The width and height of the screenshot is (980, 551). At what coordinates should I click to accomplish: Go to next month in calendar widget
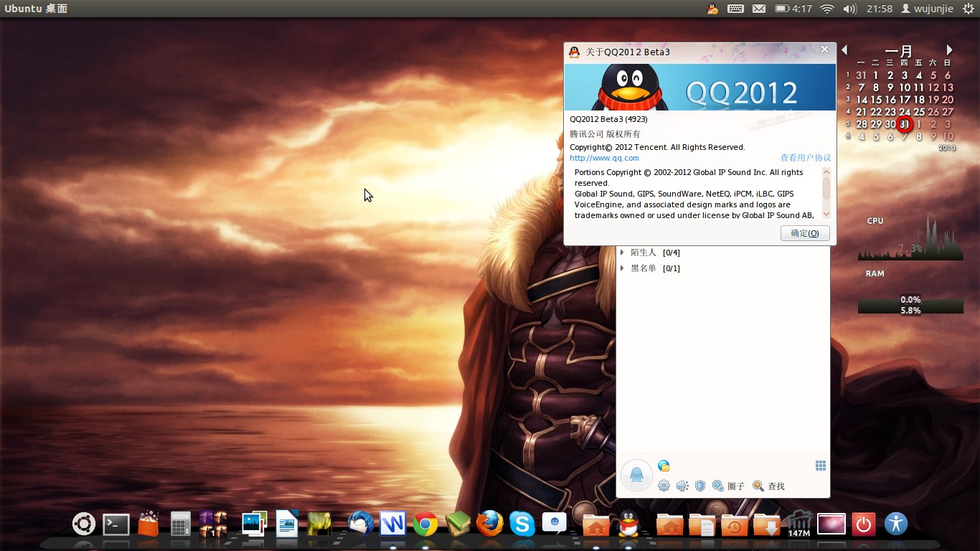949,50
